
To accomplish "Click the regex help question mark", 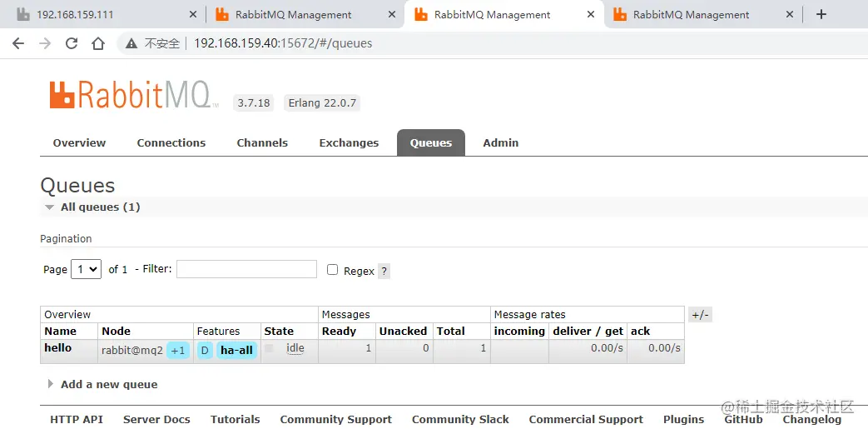I will click(x=384, y=271).
